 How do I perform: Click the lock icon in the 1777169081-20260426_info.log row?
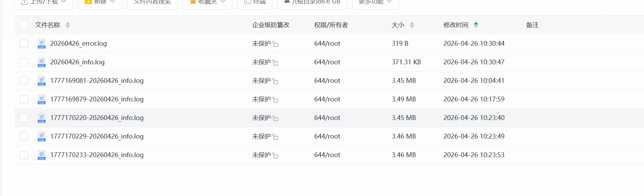click(x=275, y=81)
